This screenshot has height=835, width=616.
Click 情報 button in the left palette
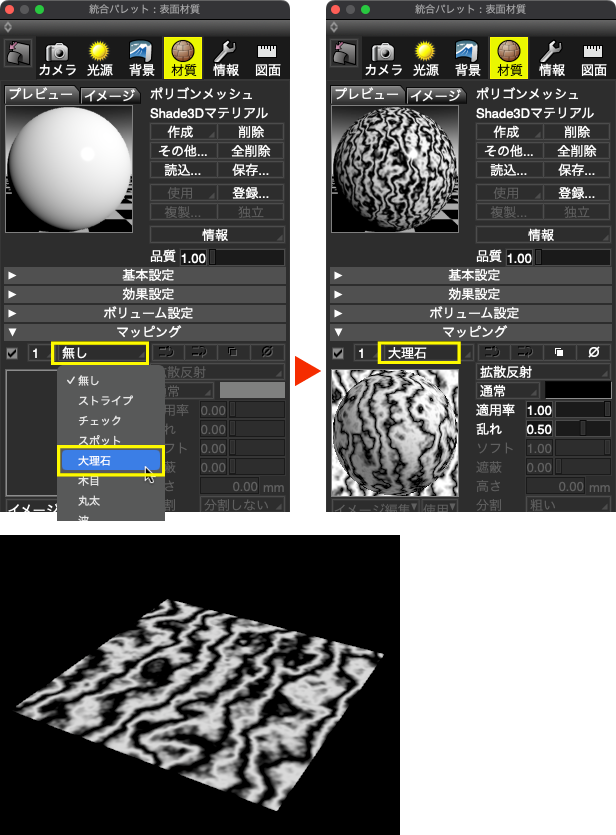click(x=217, y=234)
